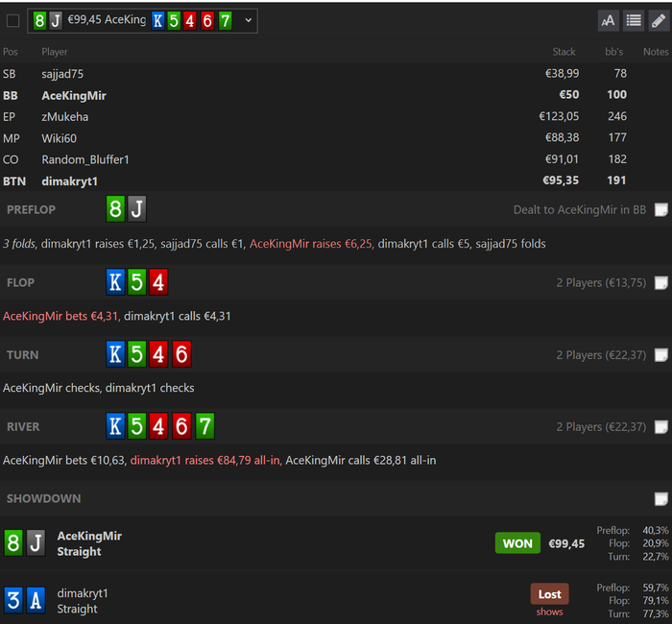Screen dimensions: 672x624
Task: Click the J card in AceKingMir's showdown hand
Action: [36, 542]
